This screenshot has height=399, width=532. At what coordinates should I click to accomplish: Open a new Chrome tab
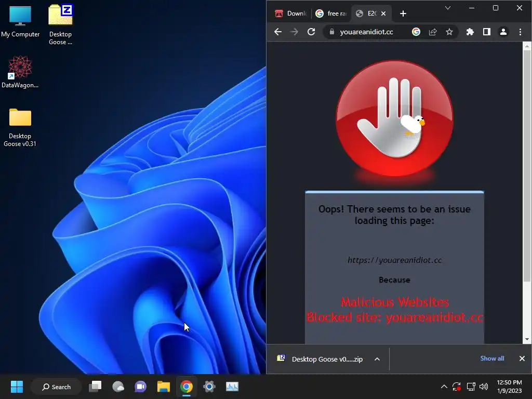tap(403, 14)
